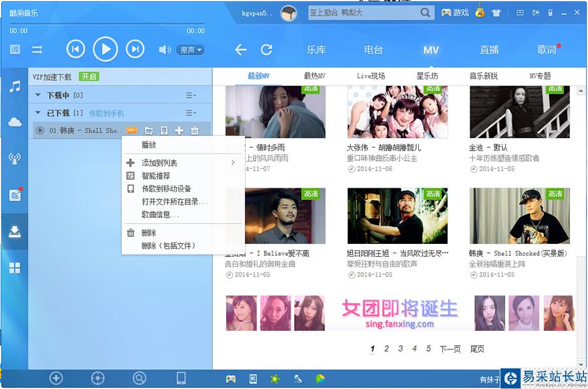Open 大张伟 胡撸胡撸瓢儿 MV thumbnail

point(397,112)
